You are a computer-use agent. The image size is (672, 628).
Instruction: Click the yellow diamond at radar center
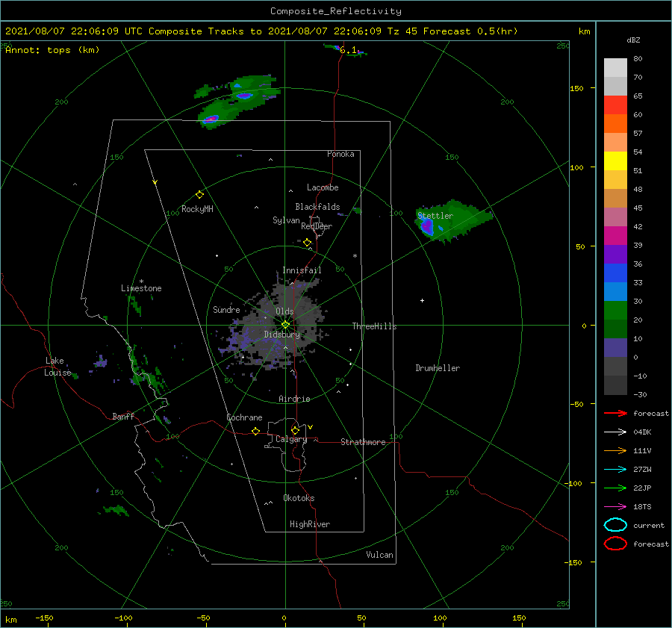(285, 325)
